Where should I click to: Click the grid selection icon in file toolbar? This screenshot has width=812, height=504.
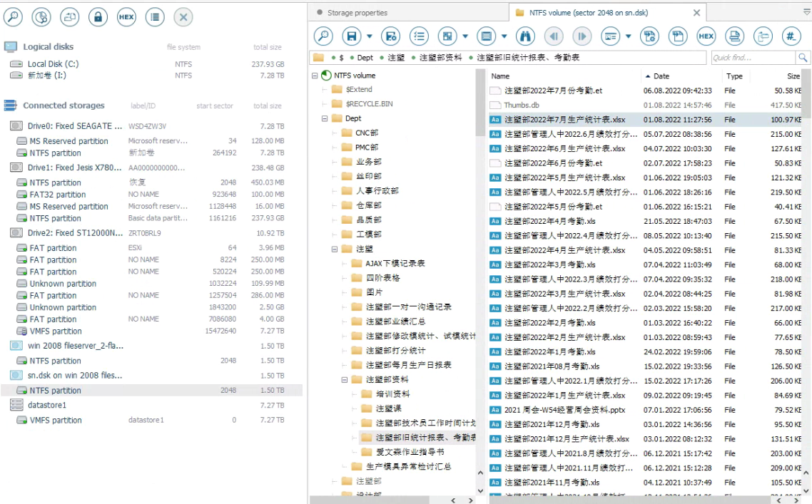[x=447, y=36]
